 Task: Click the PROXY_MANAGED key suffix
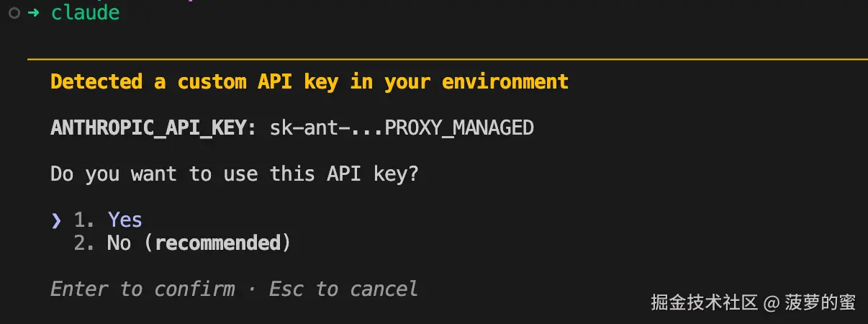[459, 128]
